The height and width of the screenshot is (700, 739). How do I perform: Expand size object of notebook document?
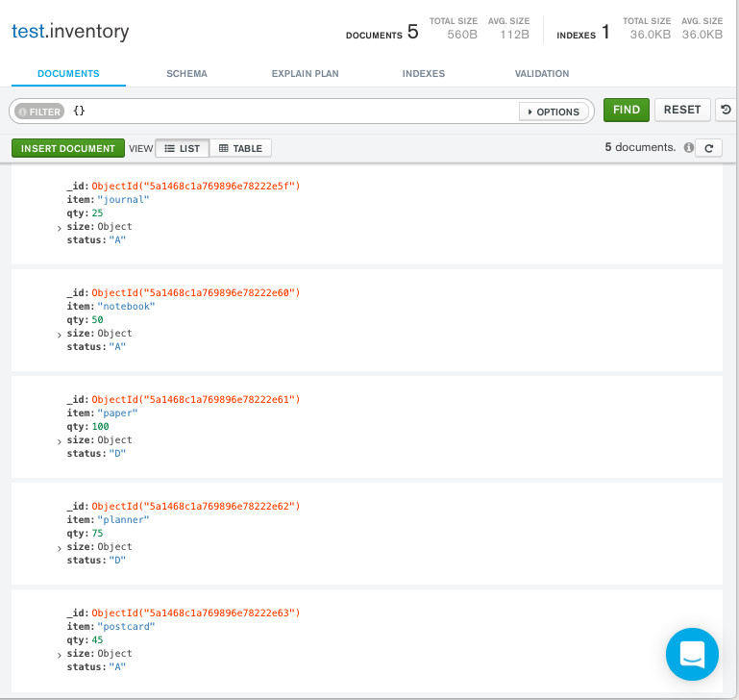(60, 335)
